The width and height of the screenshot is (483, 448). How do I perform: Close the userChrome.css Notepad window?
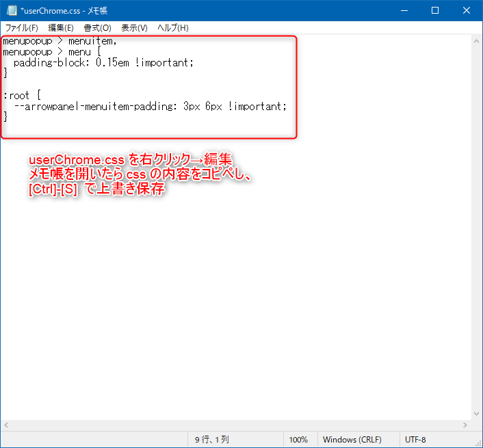[x=467, y=10]
